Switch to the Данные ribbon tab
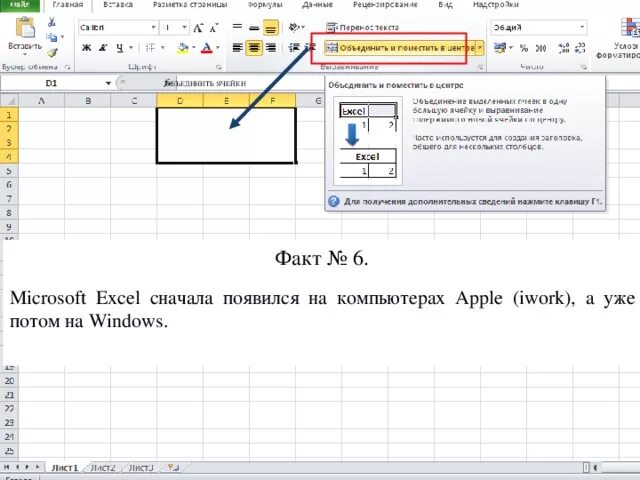Screen dimensions: 640x480 pos(317,5)
